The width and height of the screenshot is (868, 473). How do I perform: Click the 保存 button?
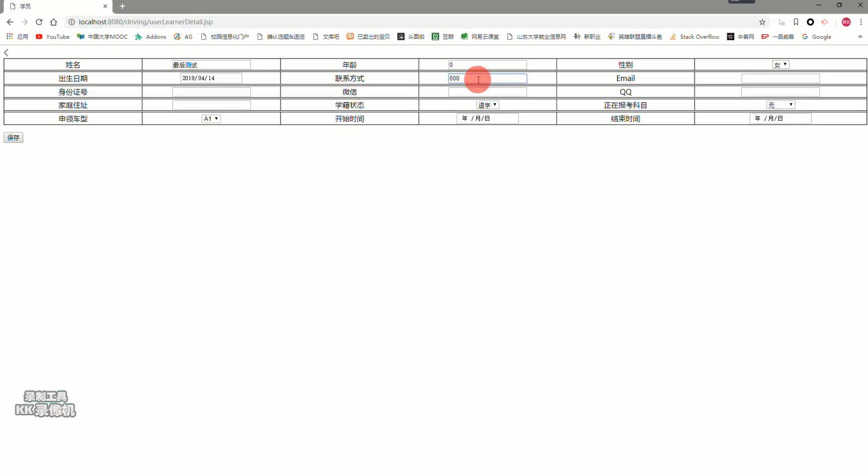pyautogui.click(x=13, y=137)
